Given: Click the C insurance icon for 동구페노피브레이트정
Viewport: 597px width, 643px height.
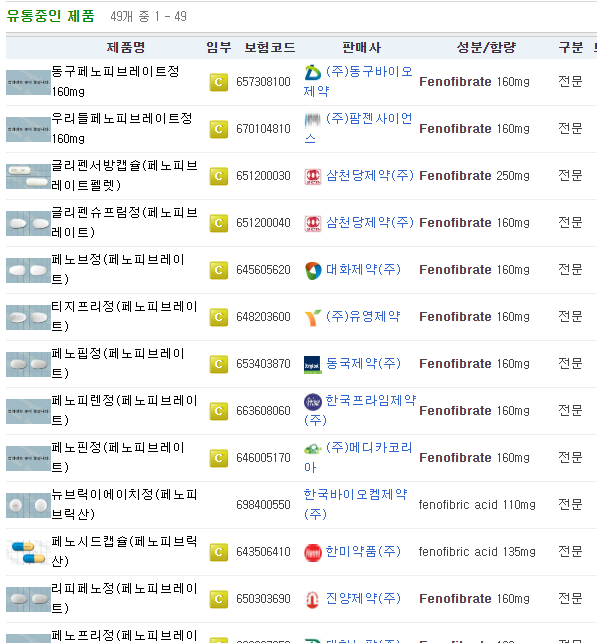Looking at the screenshot, I should point(219,82).
